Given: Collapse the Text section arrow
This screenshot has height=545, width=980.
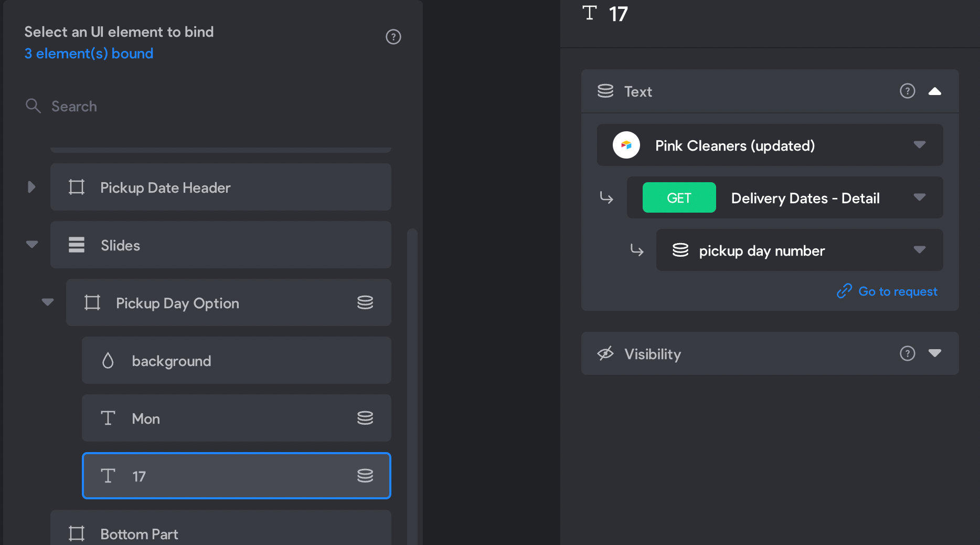Looking at the screenshot, I should (x=935, y=91).
